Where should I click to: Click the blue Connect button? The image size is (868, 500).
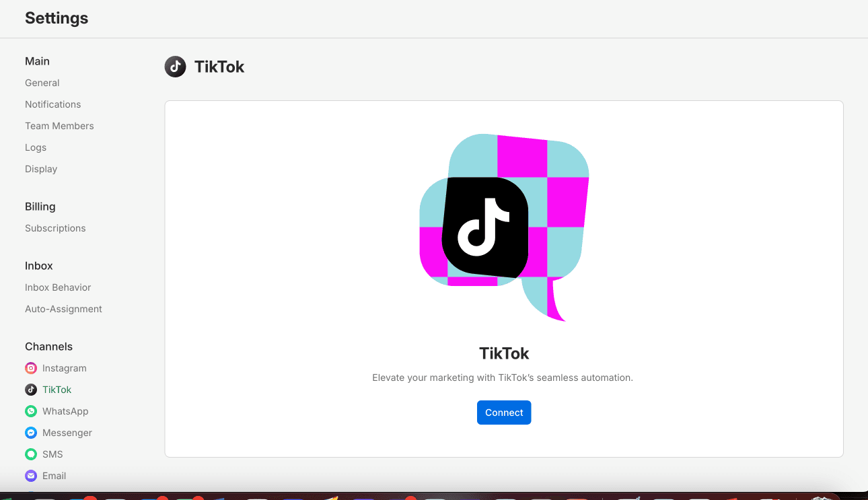tap(504, 413)
